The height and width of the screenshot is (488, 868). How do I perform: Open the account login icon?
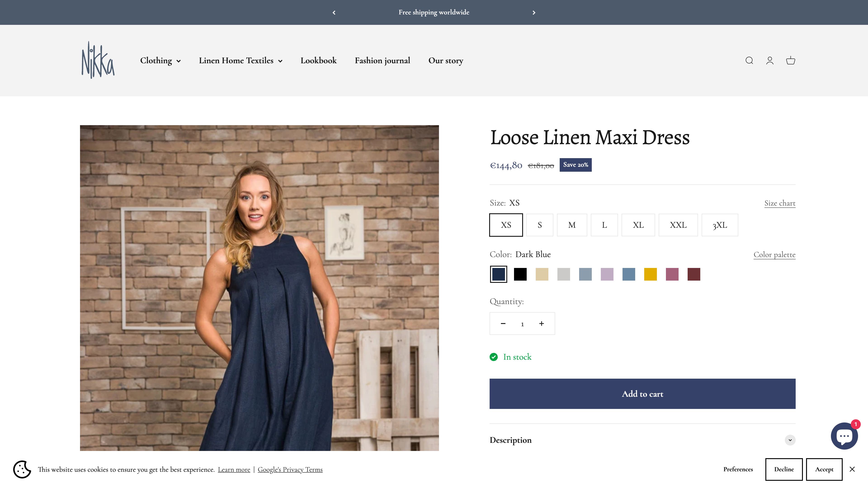770,61
